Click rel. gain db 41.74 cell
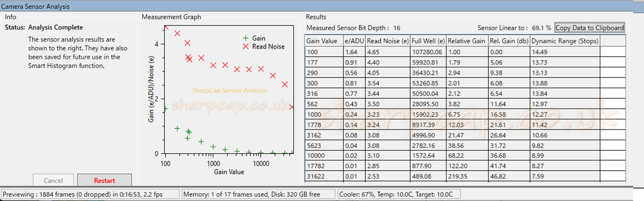This screenshot has width=644, height=201. [x=509, y=166]
